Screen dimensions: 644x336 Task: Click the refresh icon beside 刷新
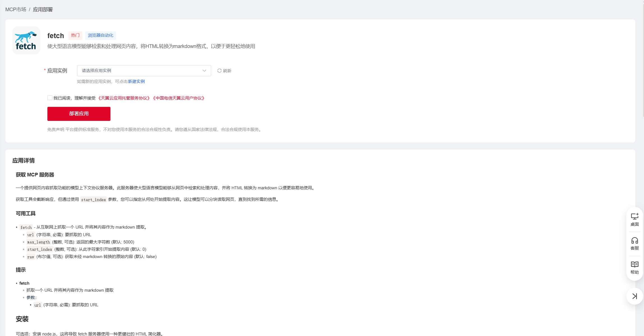219,71
